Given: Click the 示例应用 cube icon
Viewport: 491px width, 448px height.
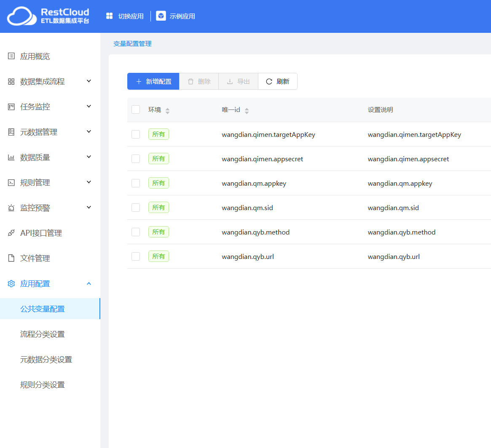Looking at the screenshot, I should coord(161,16).
